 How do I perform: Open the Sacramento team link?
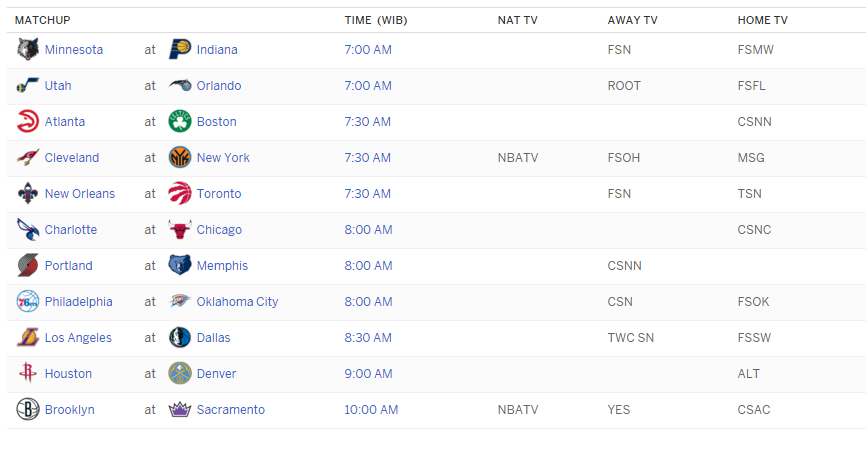pyautogui.click(x=230, y=410)
